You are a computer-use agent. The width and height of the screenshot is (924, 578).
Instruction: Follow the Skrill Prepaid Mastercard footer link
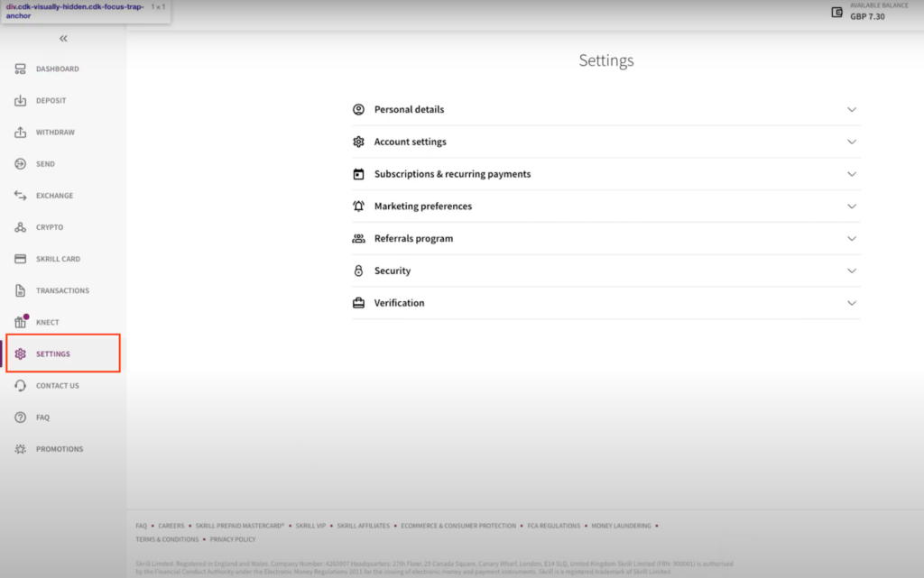240,526
